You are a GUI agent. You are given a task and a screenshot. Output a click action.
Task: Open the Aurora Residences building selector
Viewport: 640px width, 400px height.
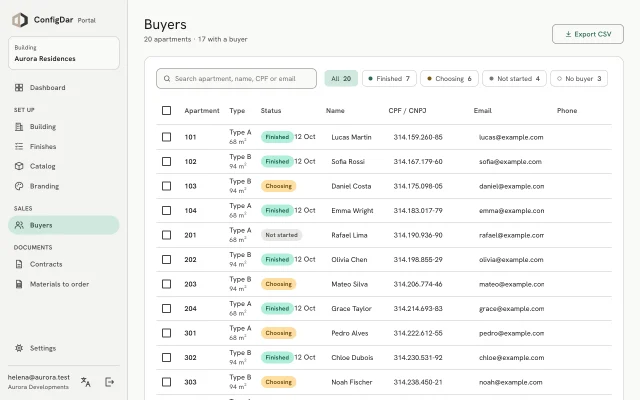point(64,53)
